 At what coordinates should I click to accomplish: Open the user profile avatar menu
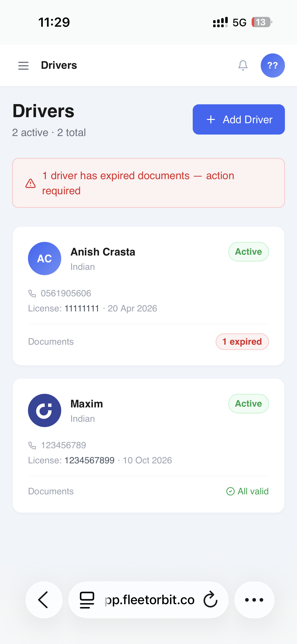tap(273, 66)
